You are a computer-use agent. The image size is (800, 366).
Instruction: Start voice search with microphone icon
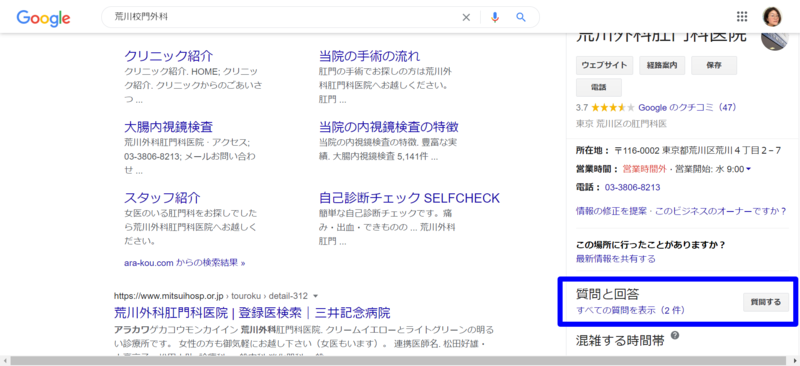[x=494, y=17]
